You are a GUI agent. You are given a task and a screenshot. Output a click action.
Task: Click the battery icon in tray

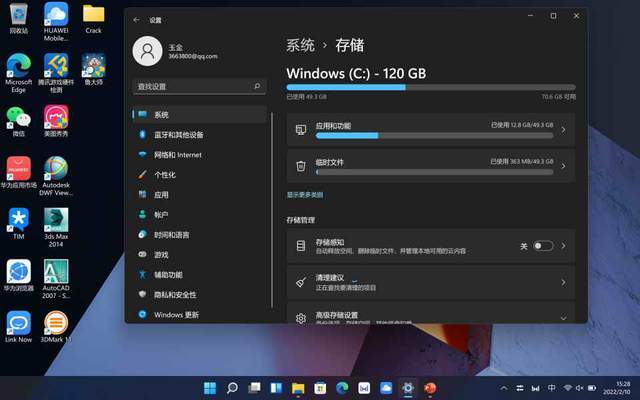pos(592,388)
